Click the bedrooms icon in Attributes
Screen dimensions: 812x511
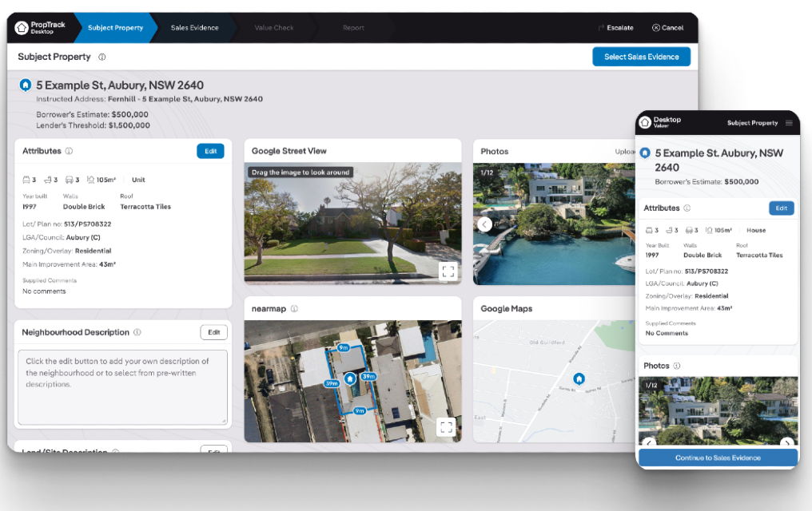(26, 180)
